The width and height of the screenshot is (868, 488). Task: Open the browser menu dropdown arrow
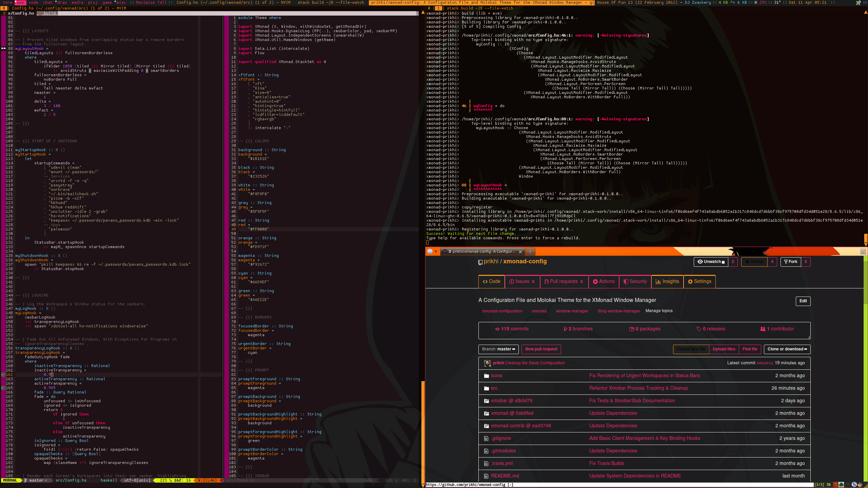(436, 251)
